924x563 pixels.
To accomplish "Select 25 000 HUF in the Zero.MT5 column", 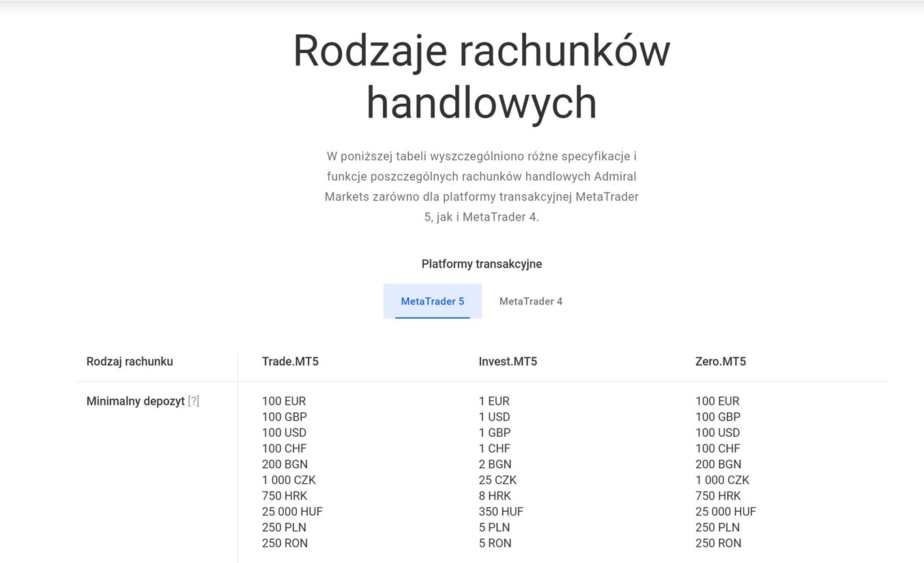I will coord(725,511).
